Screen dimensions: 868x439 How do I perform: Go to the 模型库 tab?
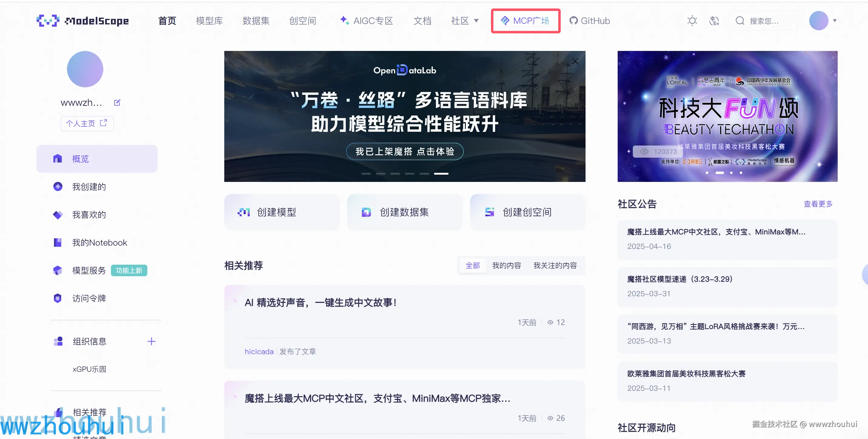(x=209, y=21)
